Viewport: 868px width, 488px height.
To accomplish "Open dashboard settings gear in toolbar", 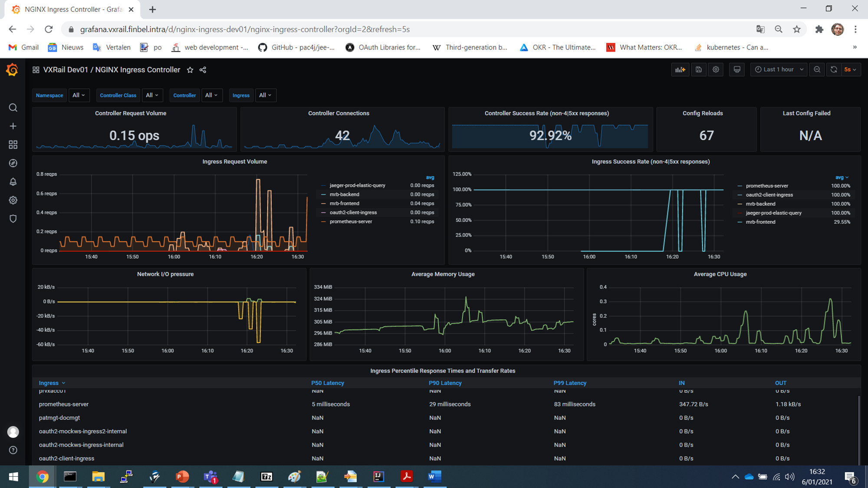I will pyautogui.click(x=716, y=69).
